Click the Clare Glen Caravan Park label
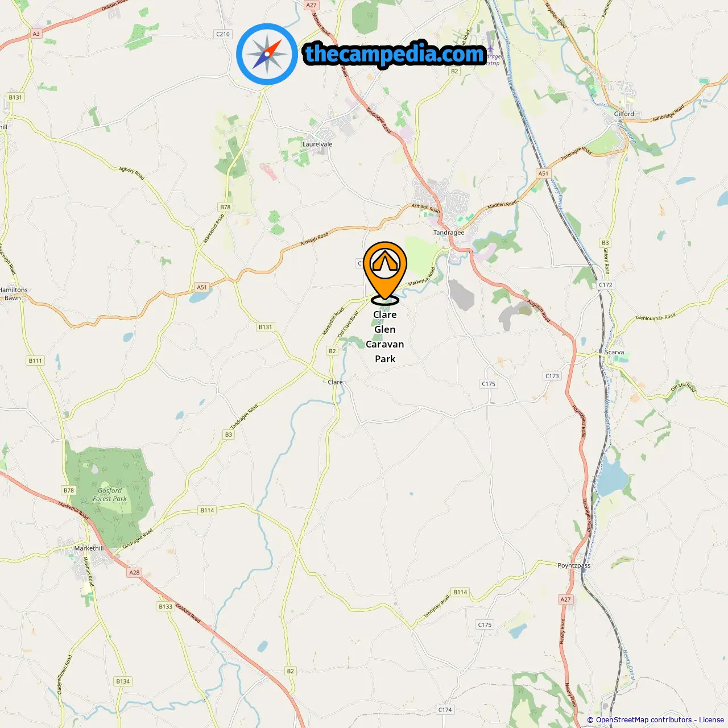Image resolution: width=728 pixels, height=728 pixels. point(385,337)
